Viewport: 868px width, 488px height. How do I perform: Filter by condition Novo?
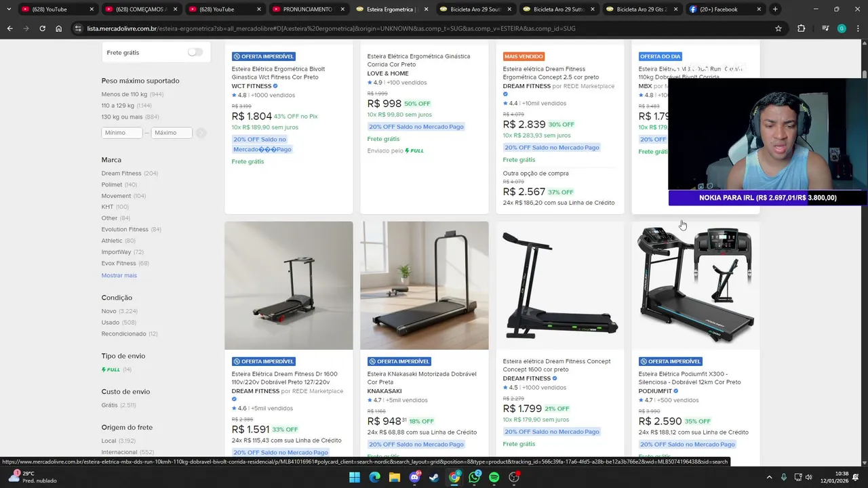coord(108,311)
